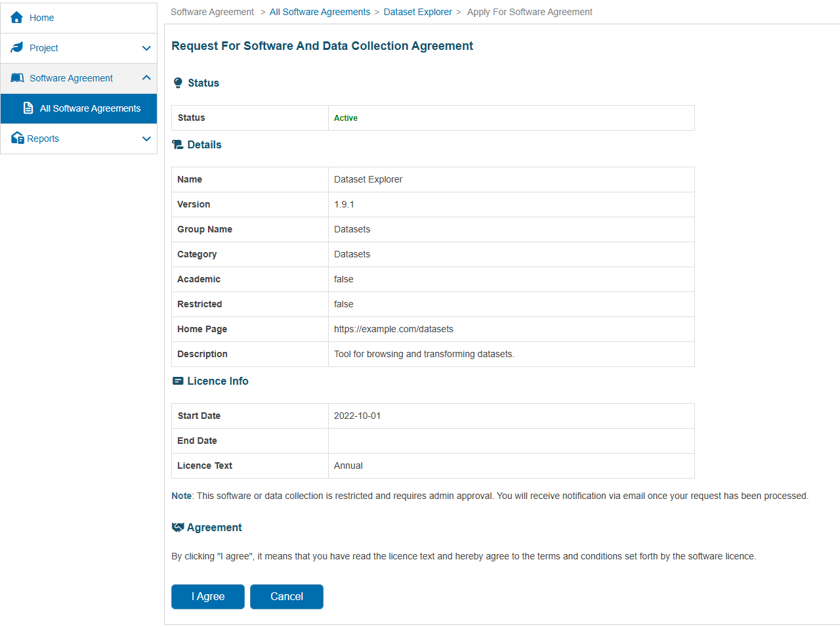Open the Dataset Explorer breadcrumb link

pyautogui.click(x=417, y=12)
